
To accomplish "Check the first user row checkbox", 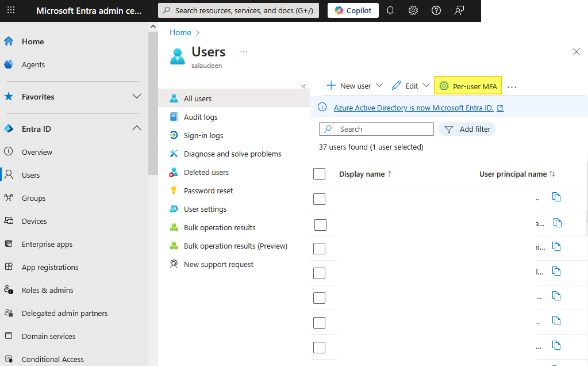I will tap(319, 199).
